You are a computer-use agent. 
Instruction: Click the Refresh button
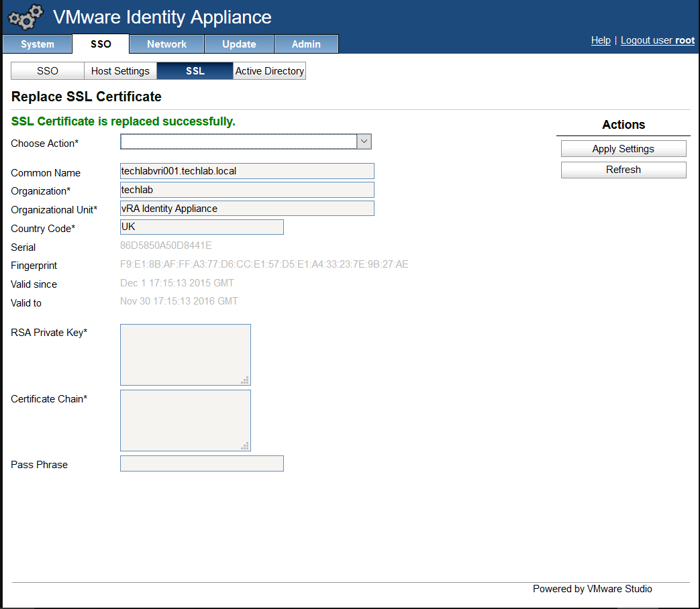[623, 170]
